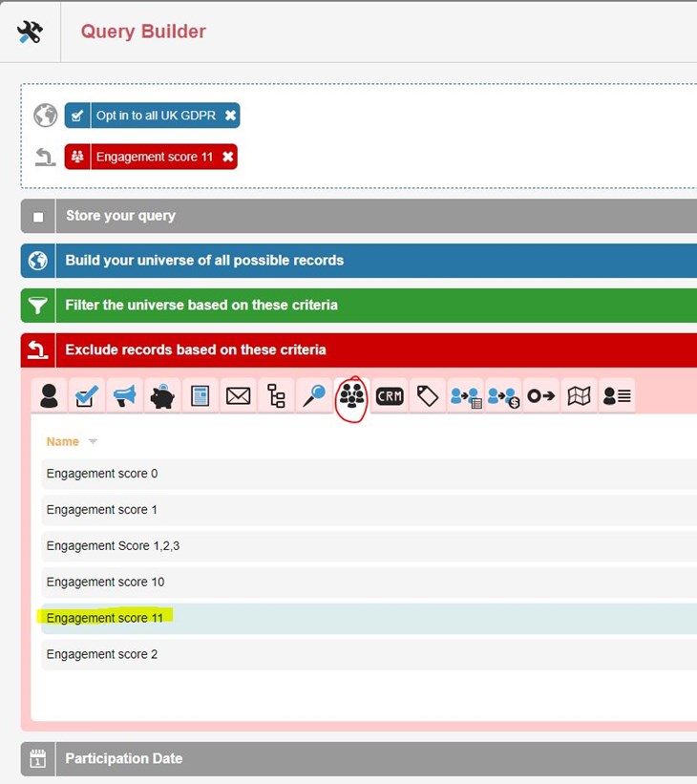The height and width of the screenshot is (784, 697).
Task: Select the people group criteria tab
Action: pyautogui.click(x=352, y=396)
